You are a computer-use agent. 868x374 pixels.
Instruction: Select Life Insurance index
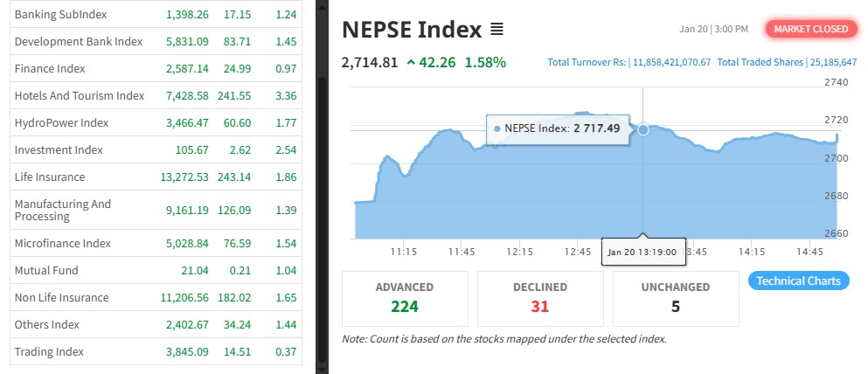50,177
